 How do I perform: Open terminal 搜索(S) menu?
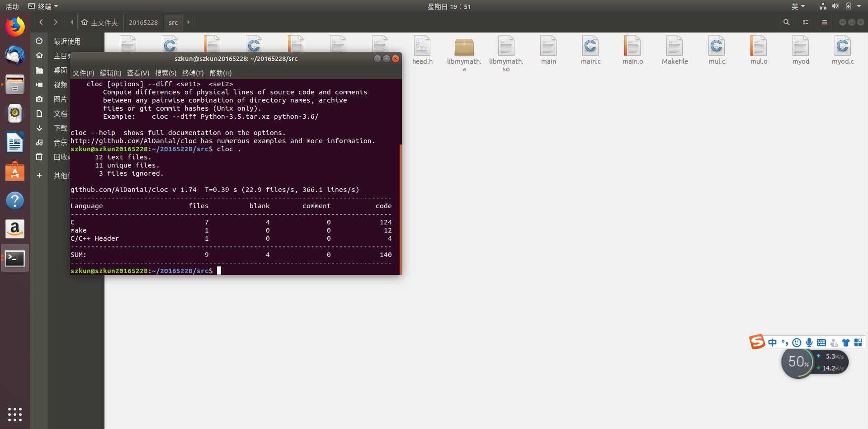click(x=165, y=73)
